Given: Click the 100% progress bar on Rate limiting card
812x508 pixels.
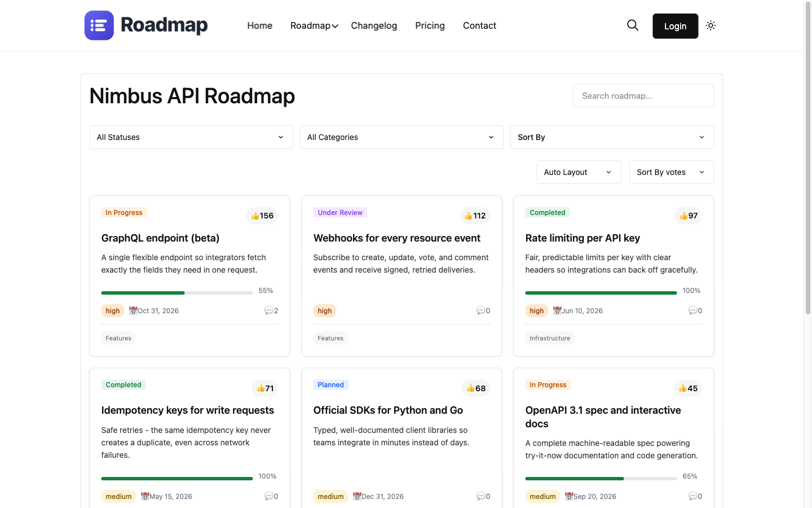Looking at the screenshot, I should coord(601,293).
